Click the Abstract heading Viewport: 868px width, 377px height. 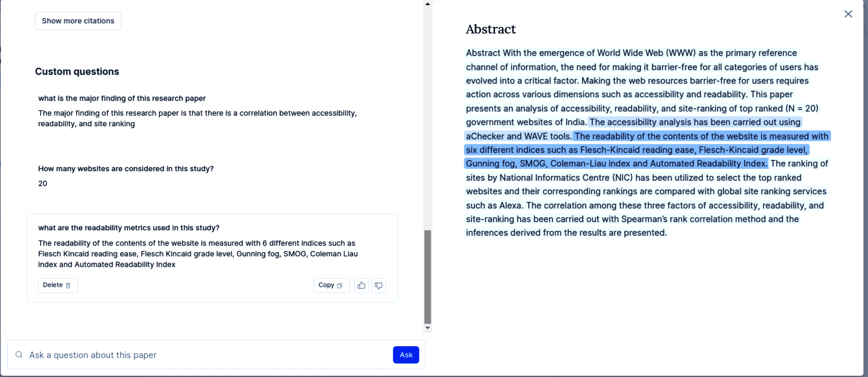point(491,29)
